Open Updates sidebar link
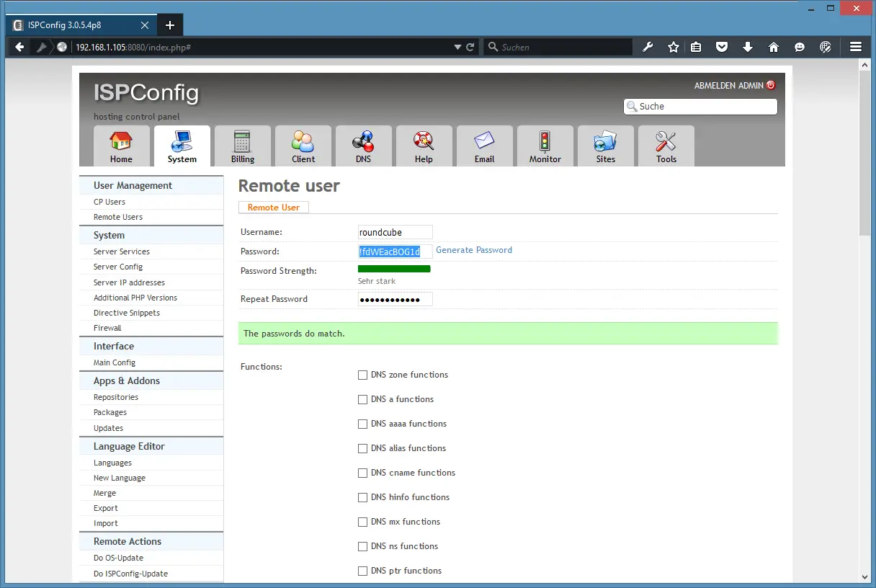Image resolution: width=876 pixels, height=588 pixels. (108, 428)
